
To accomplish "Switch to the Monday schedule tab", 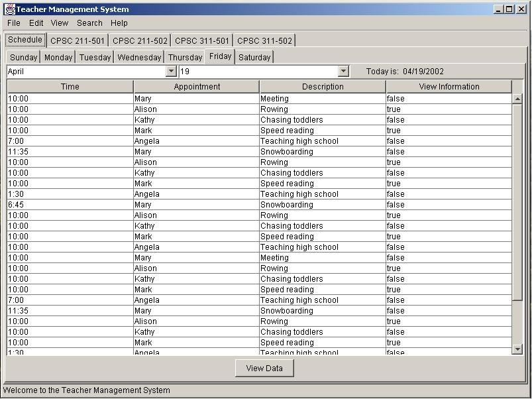I will click(58, 57).
